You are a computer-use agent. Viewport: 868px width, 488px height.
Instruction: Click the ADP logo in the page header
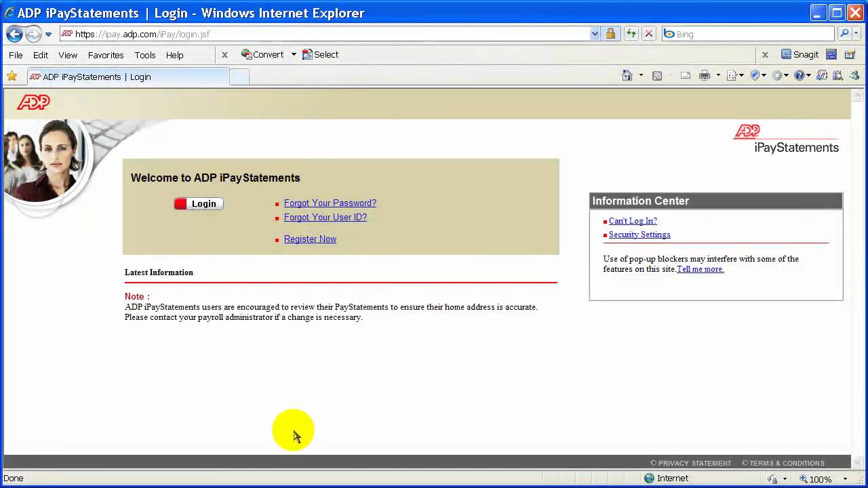coord(33,102)
